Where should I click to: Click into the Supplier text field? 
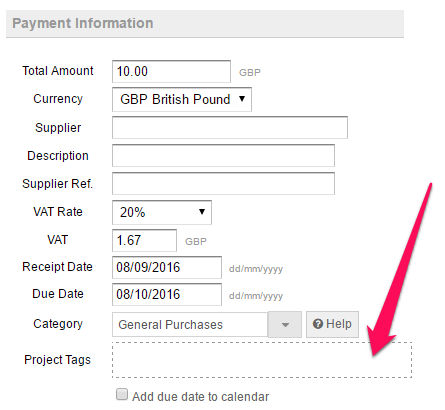coord(230,127)
